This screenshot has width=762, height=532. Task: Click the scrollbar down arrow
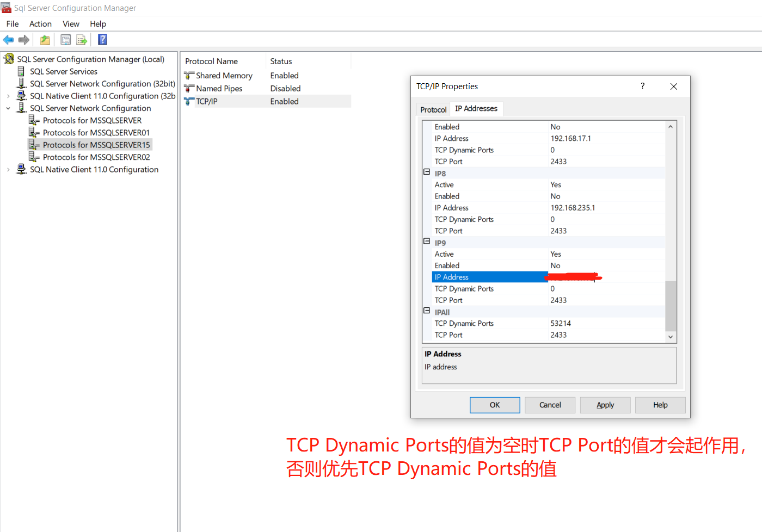point(671,337)
